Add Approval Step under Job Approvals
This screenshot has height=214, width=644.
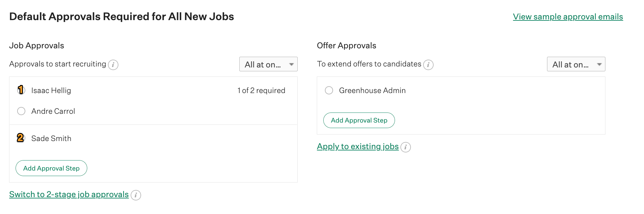(51, 168)
